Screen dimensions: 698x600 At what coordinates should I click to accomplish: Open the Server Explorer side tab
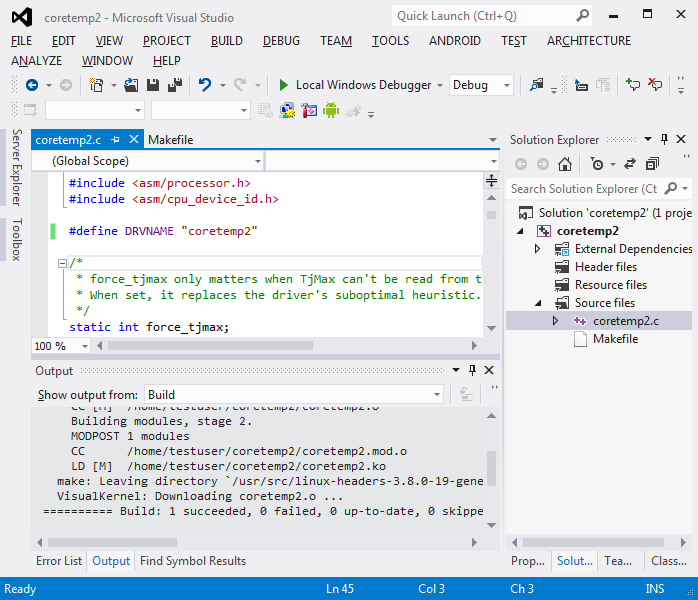click(16, 167)
